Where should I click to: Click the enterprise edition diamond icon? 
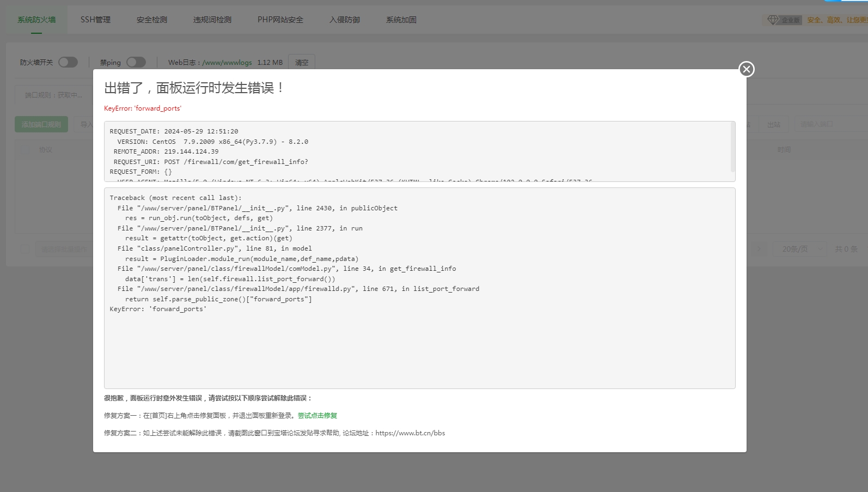pyautogui.click(x=773, y=20)
